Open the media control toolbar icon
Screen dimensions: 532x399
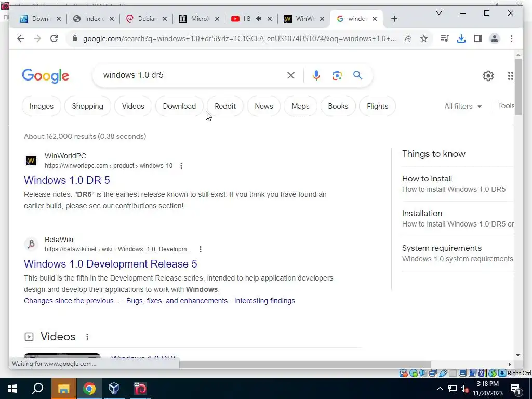point(444,38)
